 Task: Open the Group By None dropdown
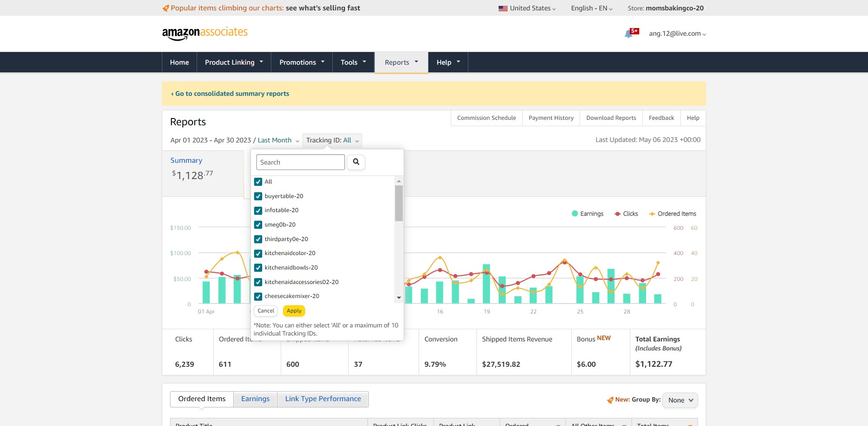(680, 400)
